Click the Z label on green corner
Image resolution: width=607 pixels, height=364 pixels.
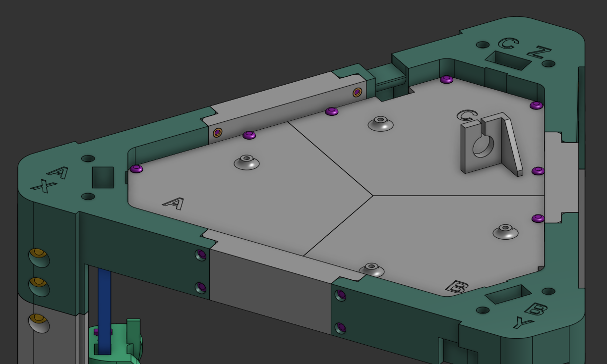(539, 52)
